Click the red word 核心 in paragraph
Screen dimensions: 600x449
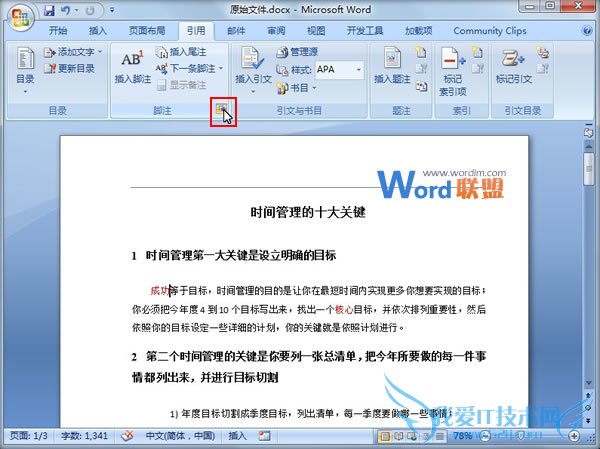coord(344,309)
